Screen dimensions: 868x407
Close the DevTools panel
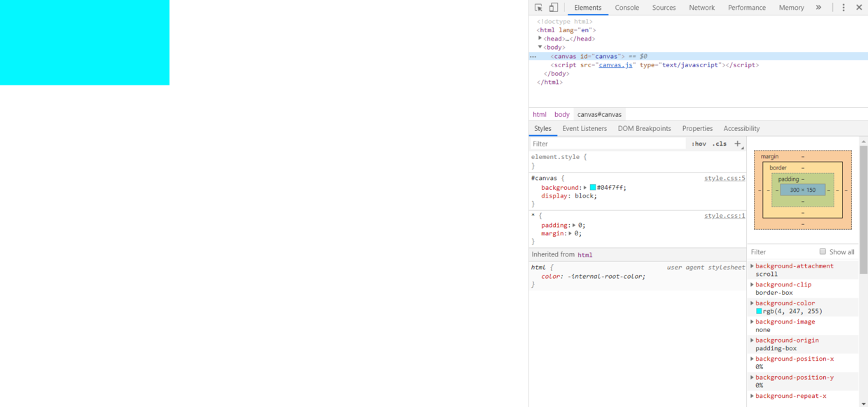click(859, 8)
